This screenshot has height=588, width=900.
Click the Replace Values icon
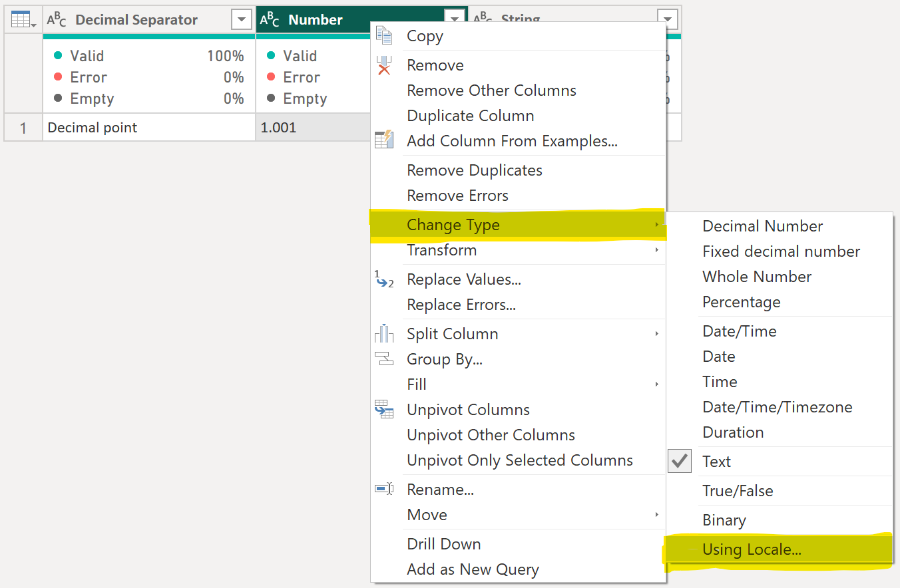(x=384, y=279)
